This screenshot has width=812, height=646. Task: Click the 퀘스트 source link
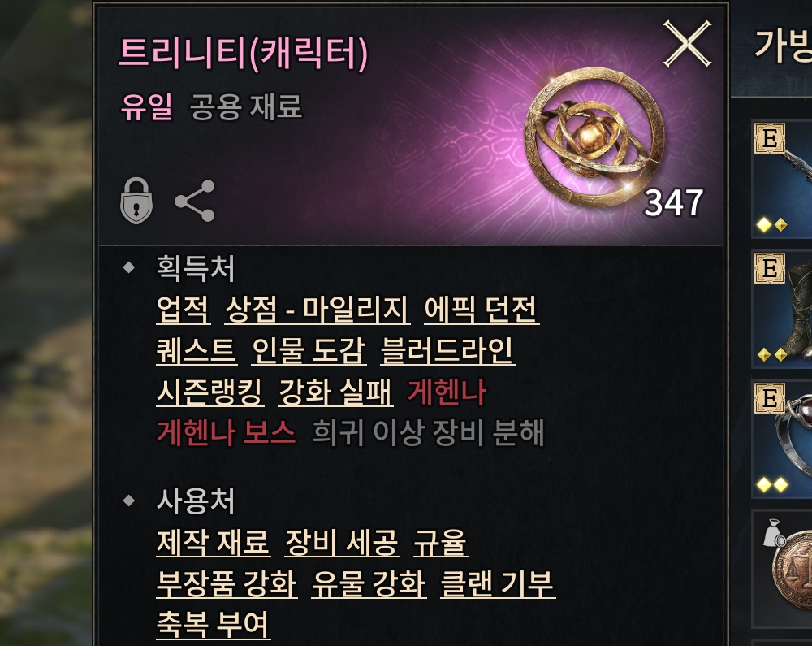click(x=197, y=351)
